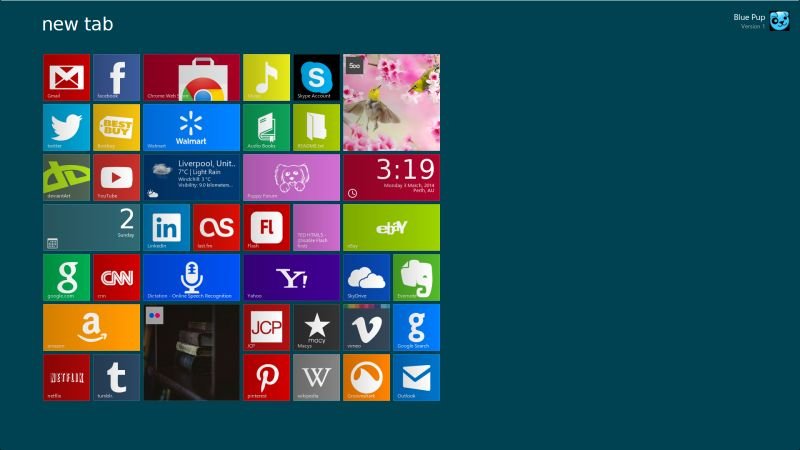800x450 pixels.
Task: Open the JCP tile
Action: click(x=266, y=328)
